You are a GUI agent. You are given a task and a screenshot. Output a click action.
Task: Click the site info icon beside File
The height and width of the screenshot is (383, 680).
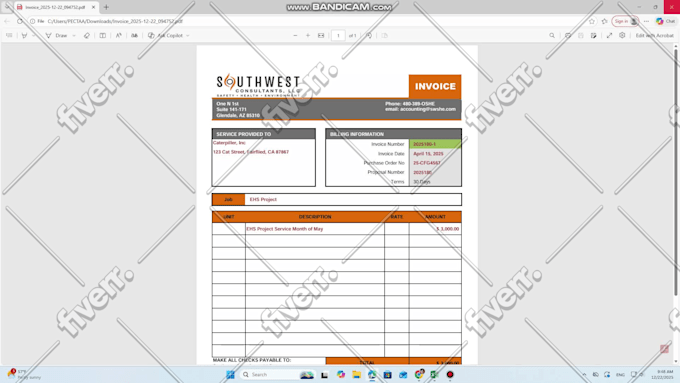pos(33,21)
